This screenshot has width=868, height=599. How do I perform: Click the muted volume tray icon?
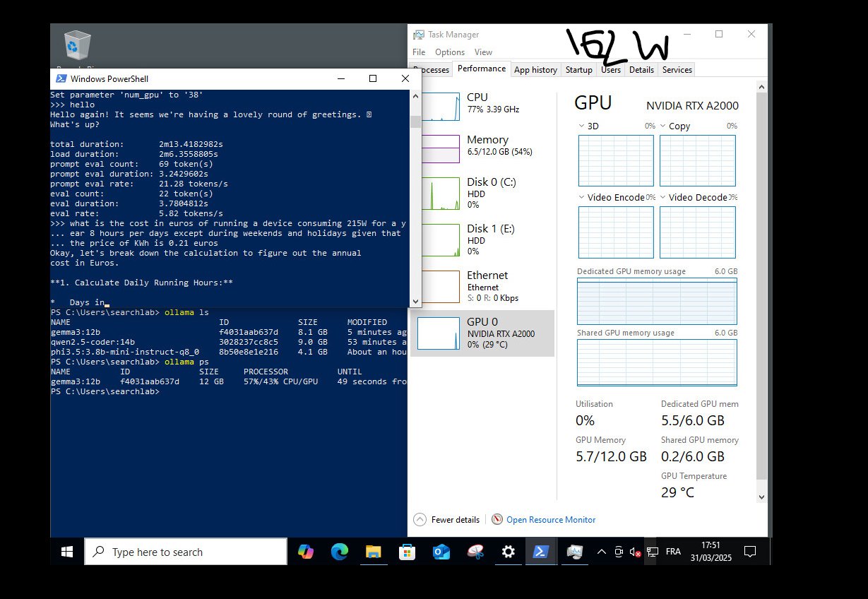pyautogui.click(x=636, y=552)
